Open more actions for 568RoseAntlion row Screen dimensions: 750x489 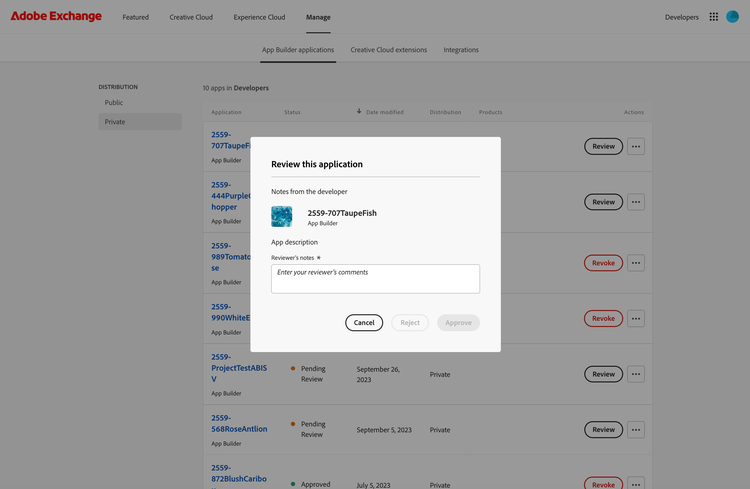(636, 430)
